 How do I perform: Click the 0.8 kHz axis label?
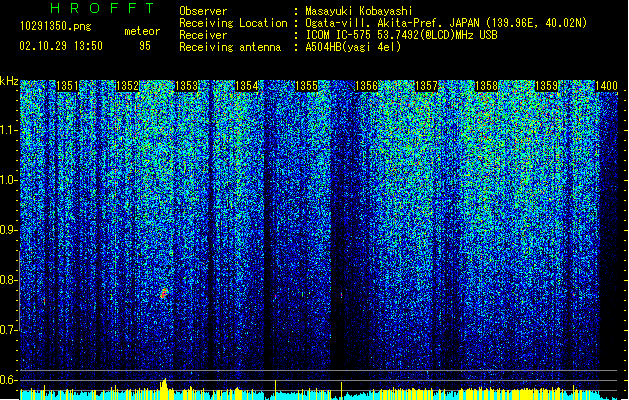click(x=9, y=280)
